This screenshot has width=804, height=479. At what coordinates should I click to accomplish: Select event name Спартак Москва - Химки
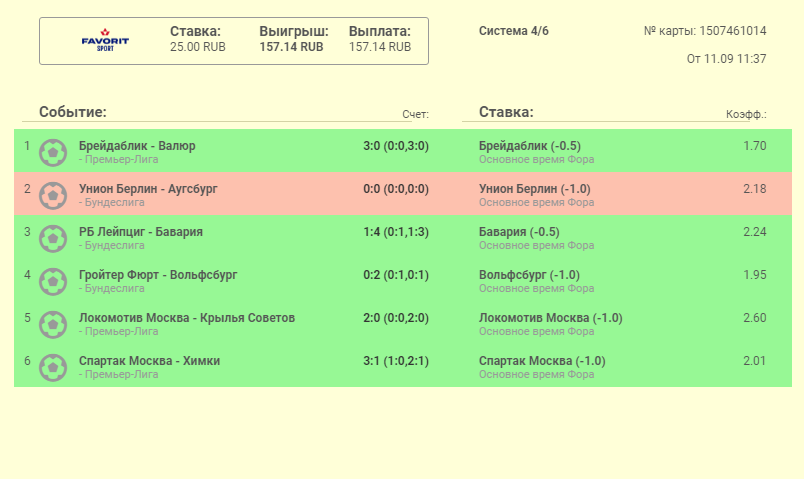point(149,361)
